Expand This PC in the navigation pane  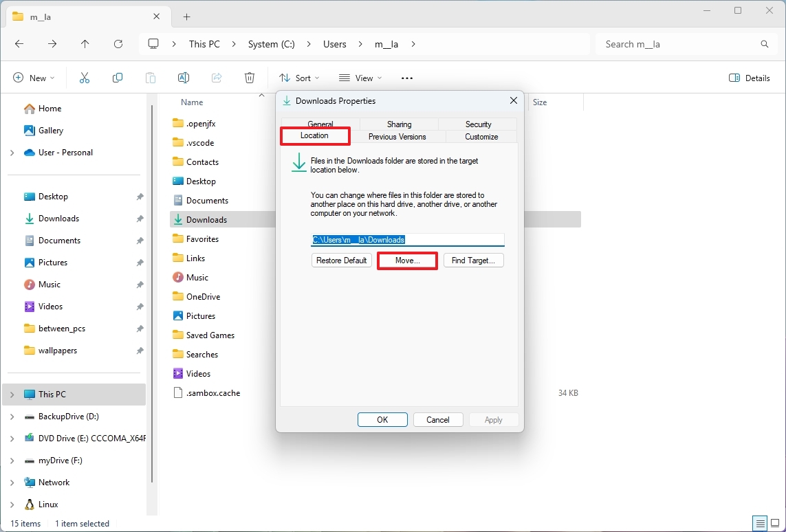(13, 394)
